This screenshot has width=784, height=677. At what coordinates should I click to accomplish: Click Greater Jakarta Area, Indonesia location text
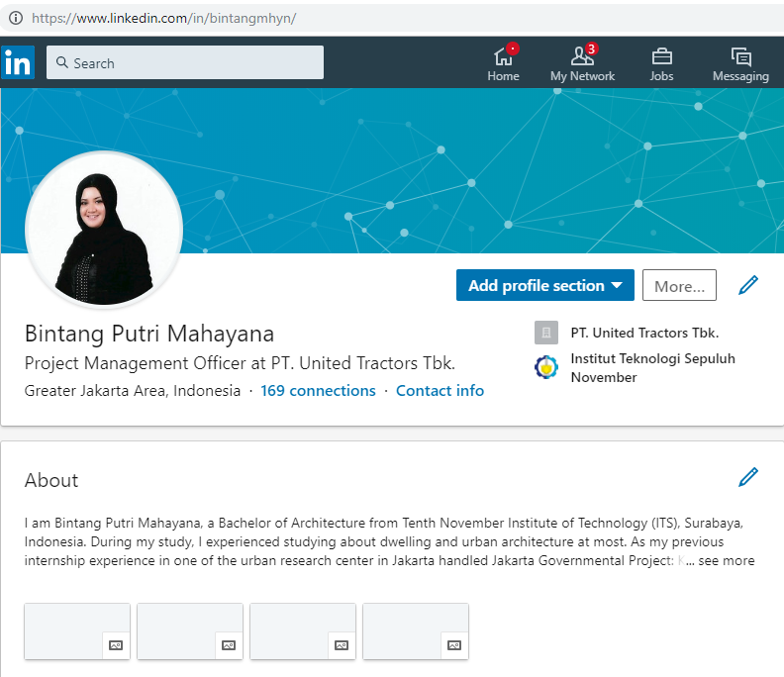click(133, 391)
